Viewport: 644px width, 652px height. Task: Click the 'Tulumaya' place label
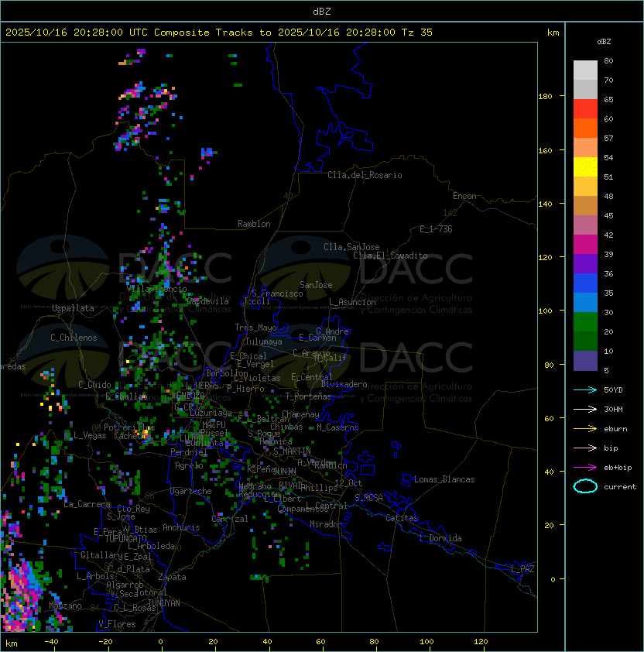tap(264, 341)
